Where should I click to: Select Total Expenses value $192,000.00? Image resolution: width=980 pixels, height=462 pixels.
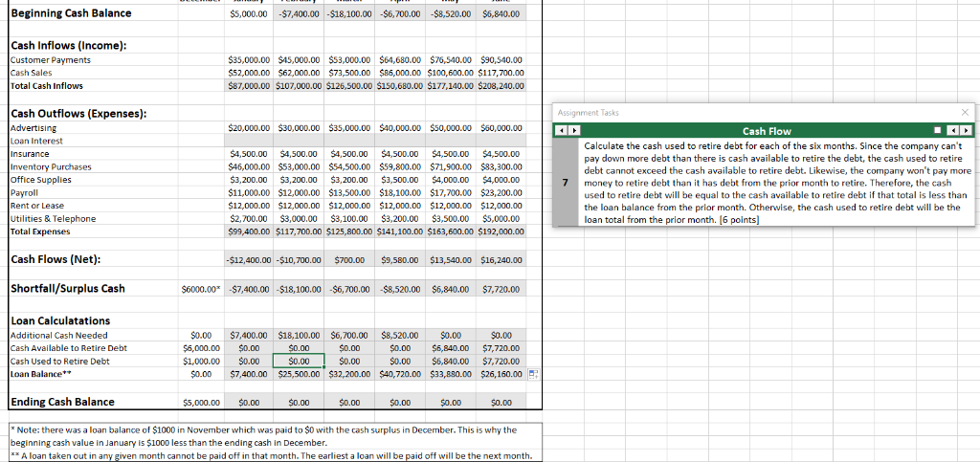501,231
